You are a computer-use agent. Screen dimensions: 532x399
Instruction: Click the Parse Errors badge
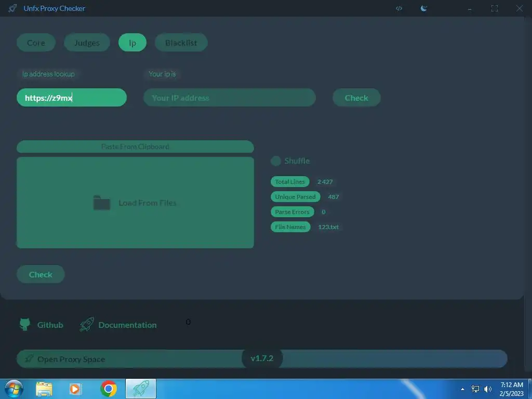pos(292,212)
